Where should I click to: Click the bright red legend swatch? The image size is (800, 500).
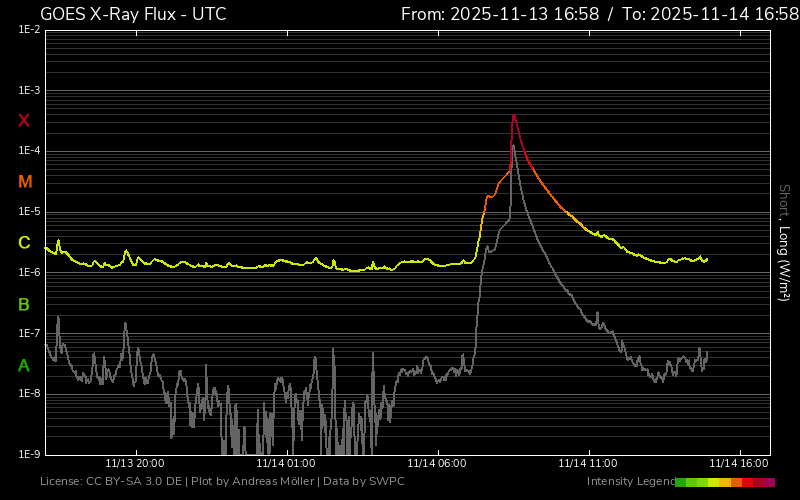[747, 482]
